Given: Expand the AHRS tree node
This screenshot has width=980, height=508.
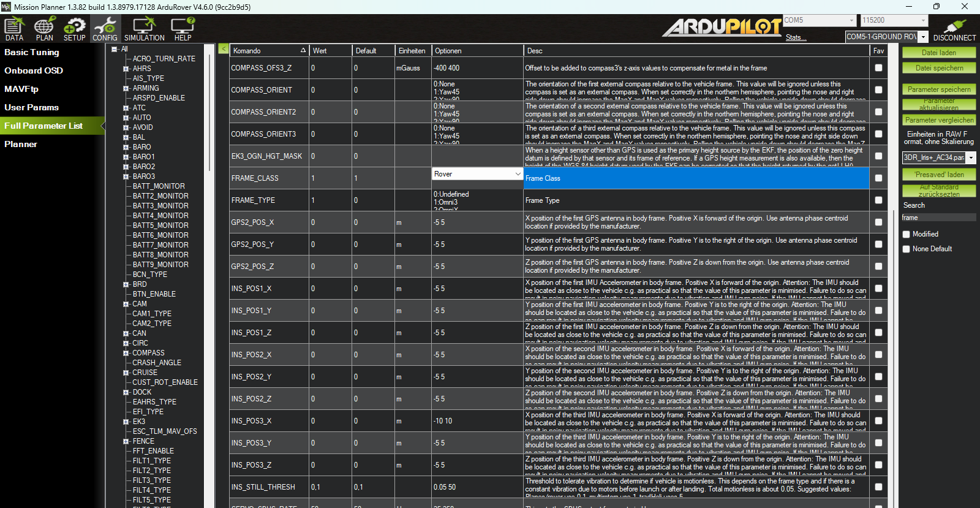Looking at the screenshot, I should click(x=126, y=69).
